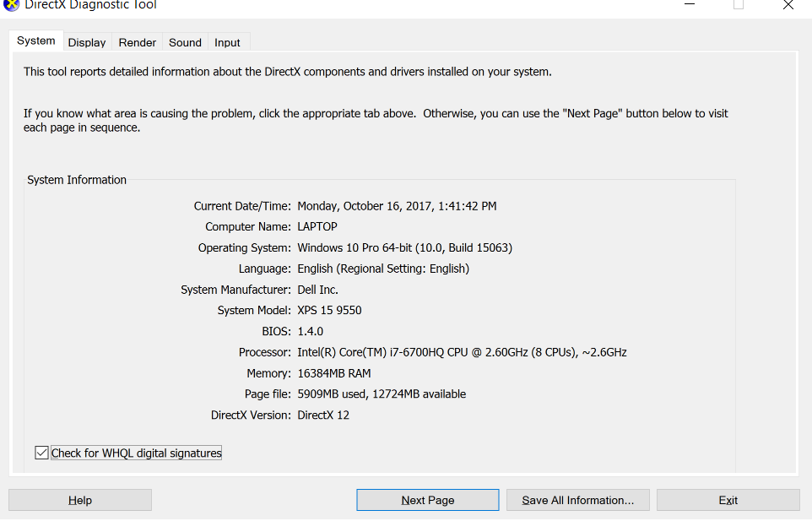Image resolution: width=812 pixels, height=532 pixels.
Task: Click the Processor label
Action: (x=265, y=352)
